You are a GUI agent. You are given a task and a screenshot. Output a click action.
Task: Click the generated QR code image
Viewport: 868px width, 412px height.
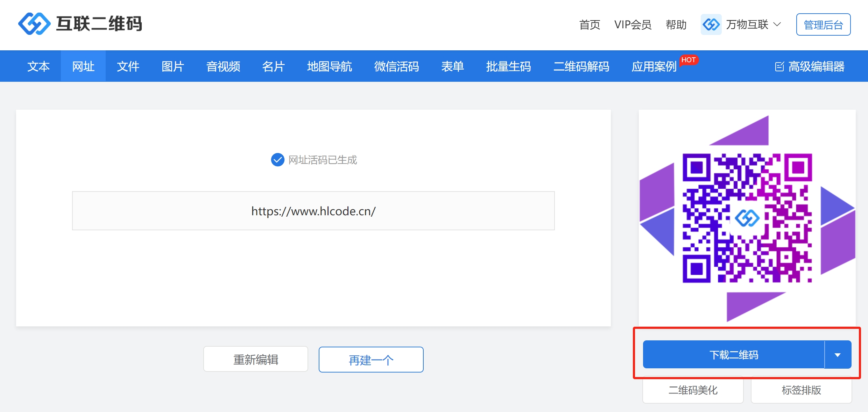click(747, 218)
